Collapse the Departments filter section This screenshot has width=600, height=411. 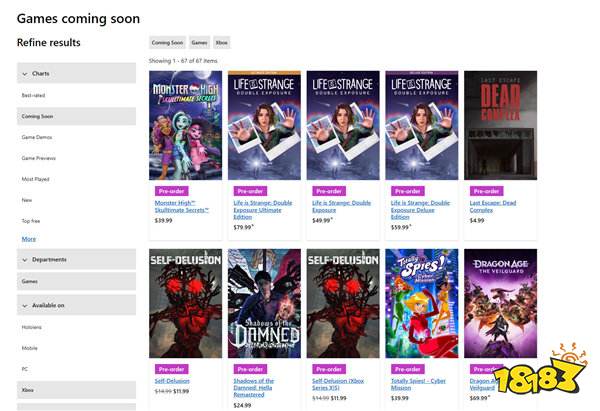[76, 259]
